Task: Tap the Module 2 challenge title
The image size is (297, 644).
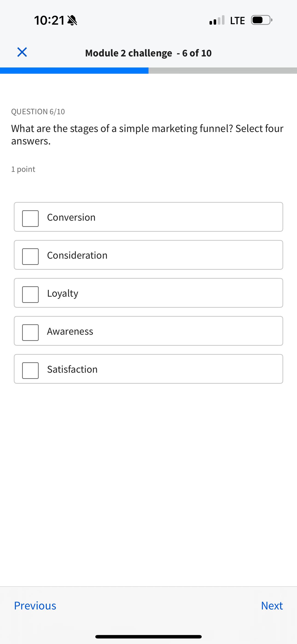Action: (148, 53)
